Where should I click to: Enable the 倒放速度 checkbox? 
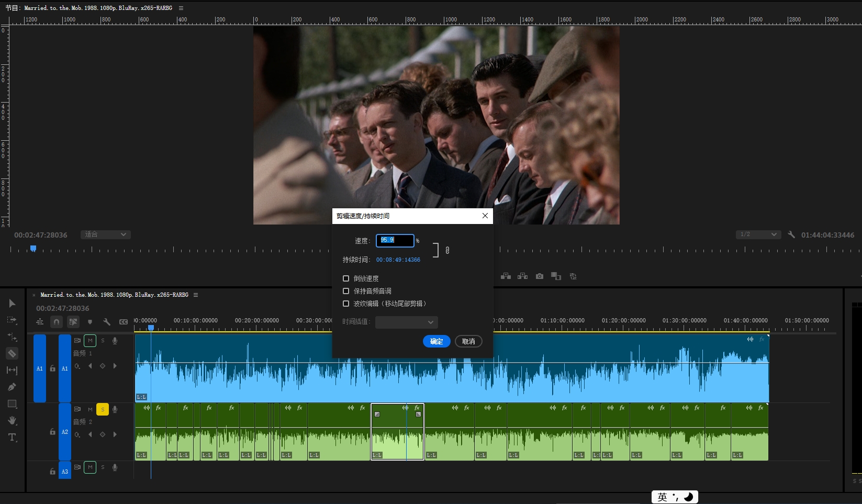[346, 278]
